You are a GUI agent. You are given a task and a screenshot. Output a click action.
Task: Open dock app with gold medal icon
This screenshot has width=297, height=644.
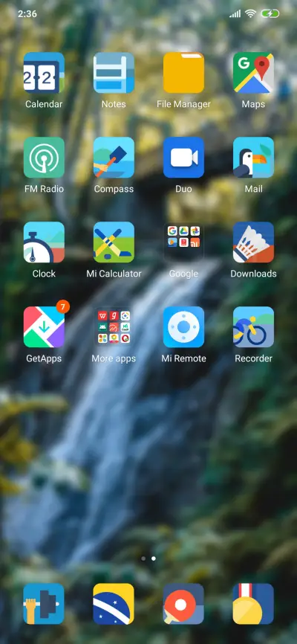pos(253,604)
